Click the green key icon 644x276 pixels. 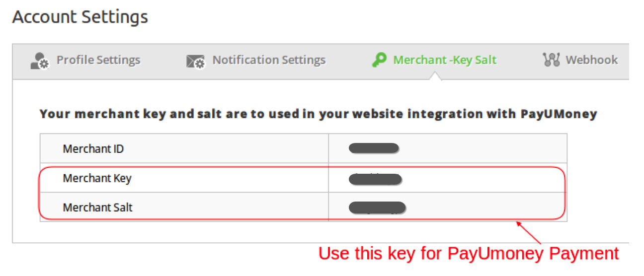[x=379, y=60]
